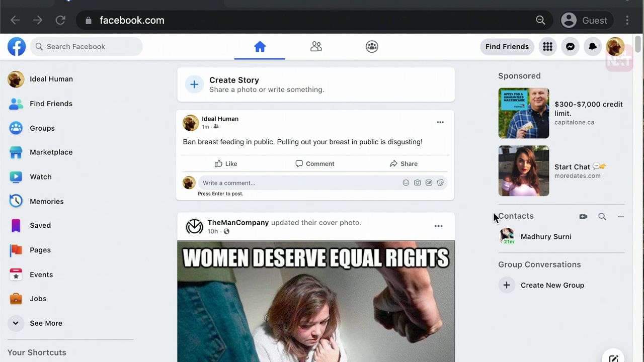Open the nine-dot apps menu
644x362 pixels.
tap(547, 47)
